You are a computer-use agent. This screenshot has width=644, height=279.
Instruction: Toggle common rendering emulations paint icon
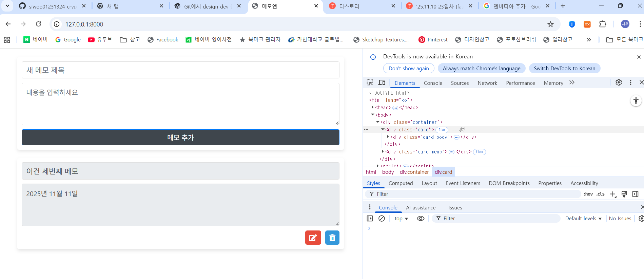[624, 194]
